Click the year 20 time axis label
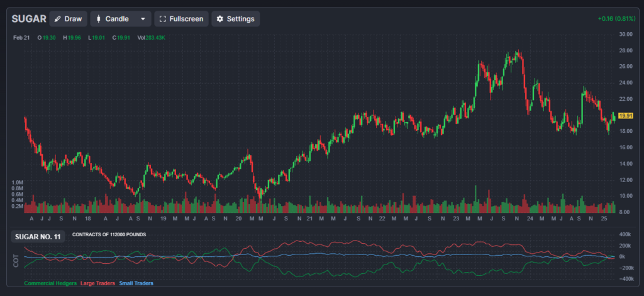 coord(238,219)
